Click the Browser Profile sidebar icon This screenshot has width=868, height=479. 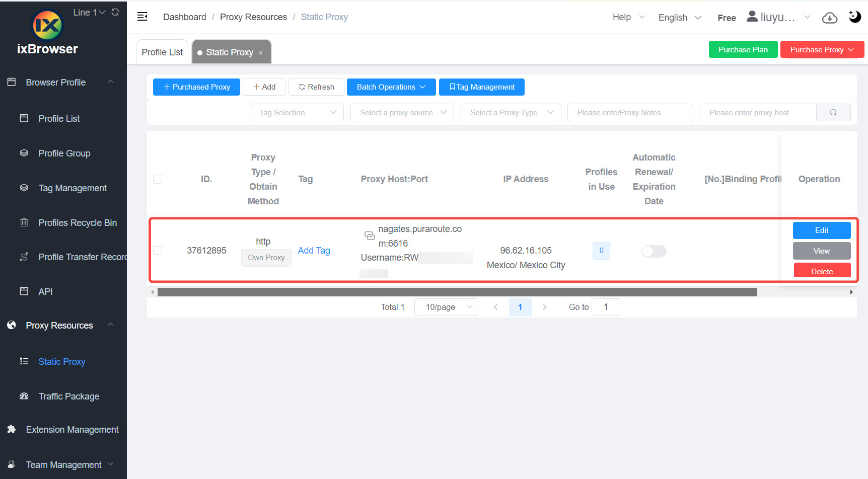click(x=12, y=82)
